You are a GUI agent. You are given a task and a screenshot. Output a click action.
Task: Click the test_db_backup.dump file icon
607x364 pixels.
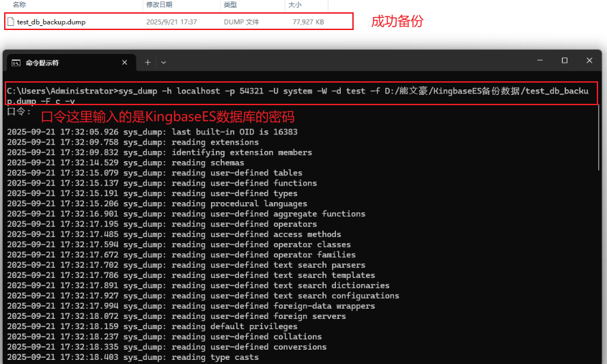pos(11,22)
